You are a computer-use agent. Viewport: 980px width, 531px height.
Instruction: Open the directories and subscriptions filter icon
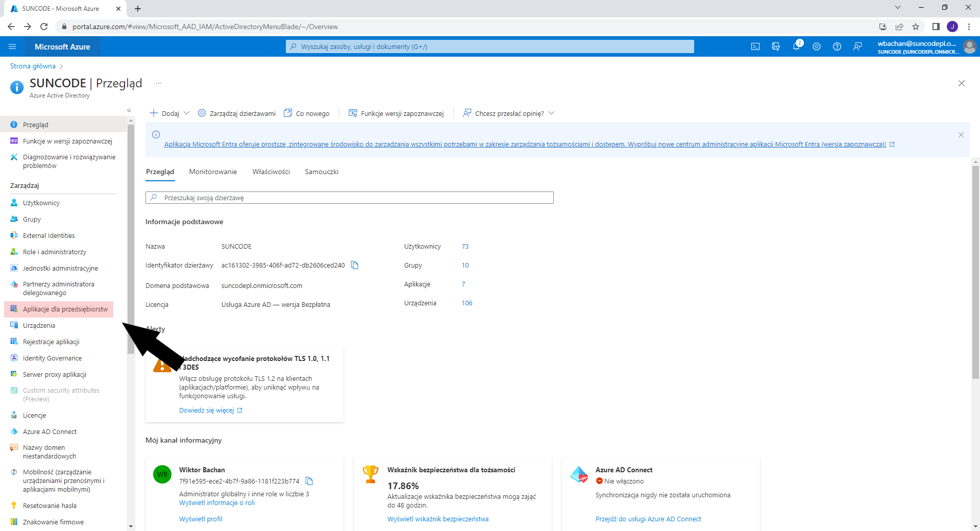[776, 46]
